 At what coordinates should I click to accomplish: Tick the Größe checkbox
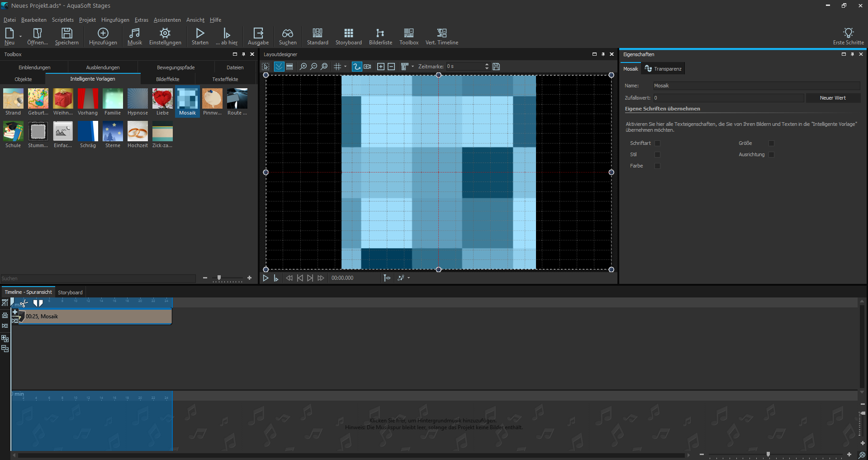(772, 143)
